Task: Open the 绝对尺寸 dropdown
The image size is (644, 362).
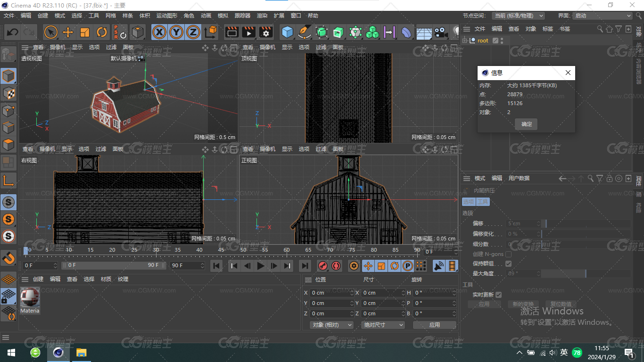Action: click(383, 325)
